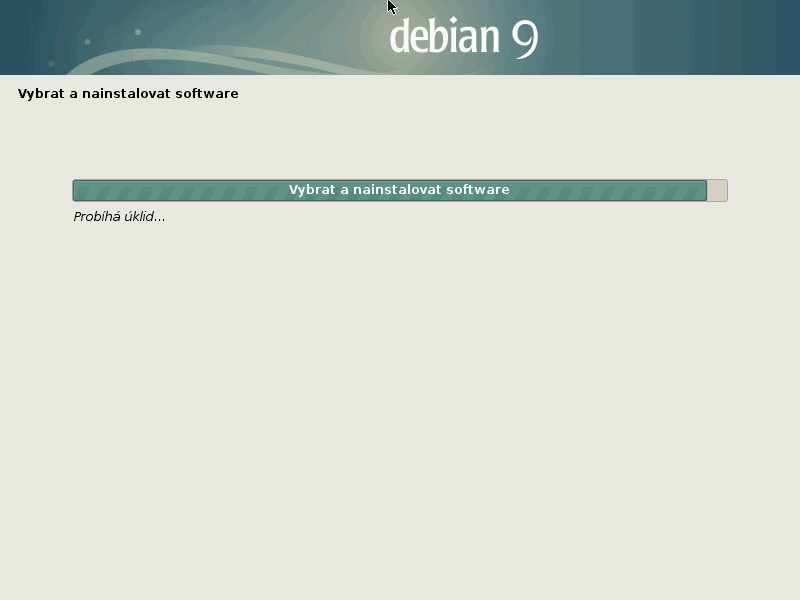Click the italic "Probíhá úklid..." status text
This screenshot has height=600, width=800.
pos(119,217)
